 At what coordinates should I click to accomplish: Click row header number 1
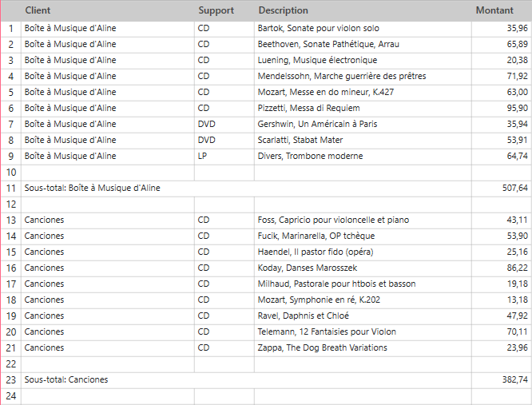pyautogui.click(x=11, y=28)
